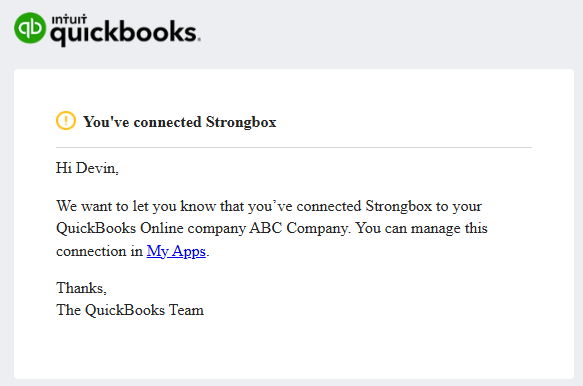This screenshot has height=386, width=583.
Task: Click the word "Devin" in the greeting
Action: pos(95,168)
